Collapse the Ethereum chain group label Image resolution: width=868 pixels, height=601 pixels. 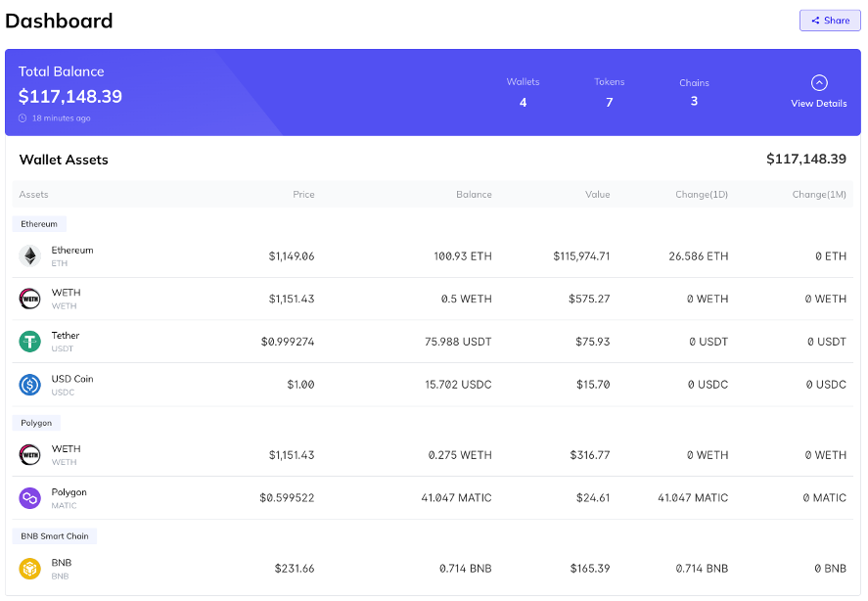click(x=39, y=224)
